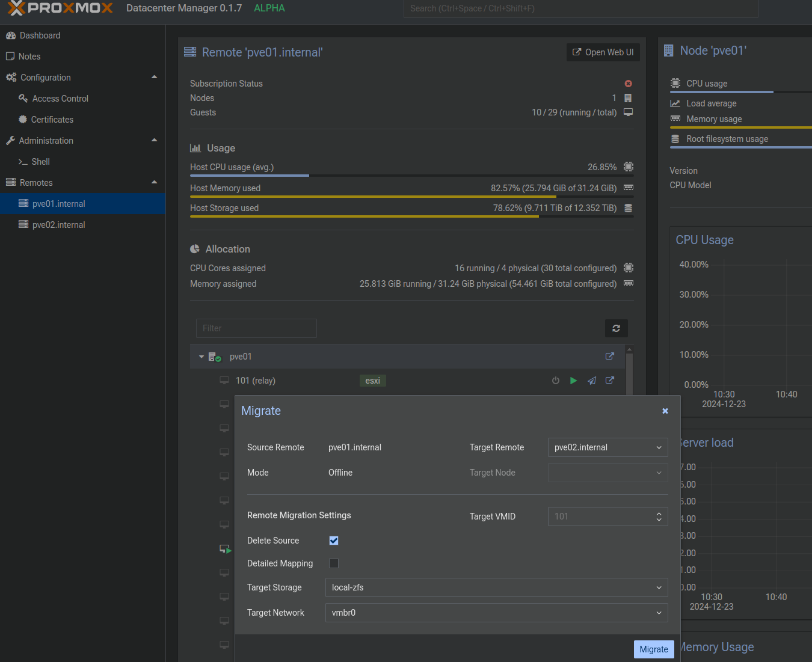This screenshot has width=812, height=662.
Task: Click the search box in header
Action: [x=581, y=8]
